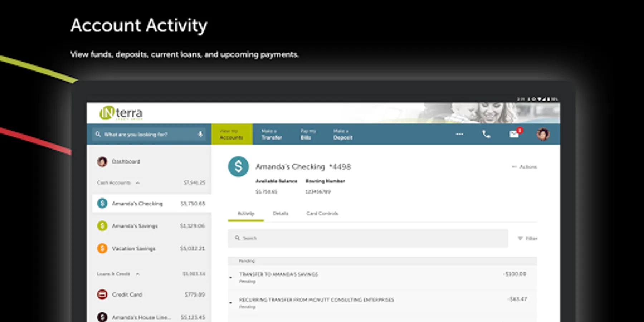Click the phone contact icon
This screenshot has height=322, width=644.
pos(486,134)
